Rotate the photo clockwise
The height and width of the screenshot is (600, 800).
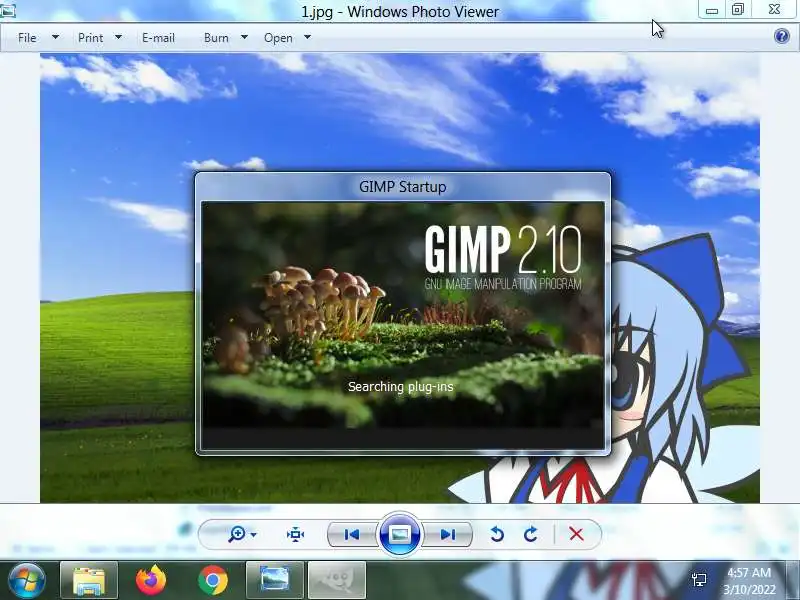click(x=531, y=534)
